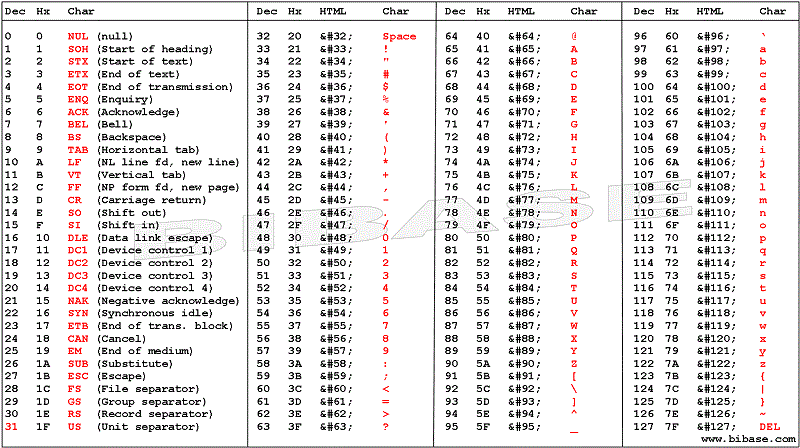This screenshot has width=800, height=448.
Task: Click the red BEL abbreviation
Action: tap(78, 124)
